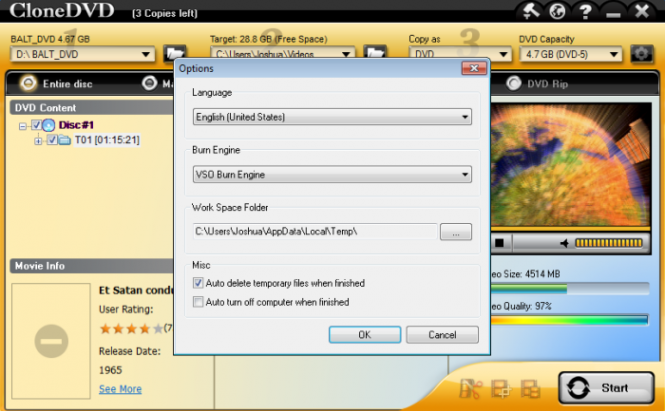Image resolution: width=665 pixels, height=411 pixels.
Task: Click the DVD preview video image
Action: click(571, 165)
